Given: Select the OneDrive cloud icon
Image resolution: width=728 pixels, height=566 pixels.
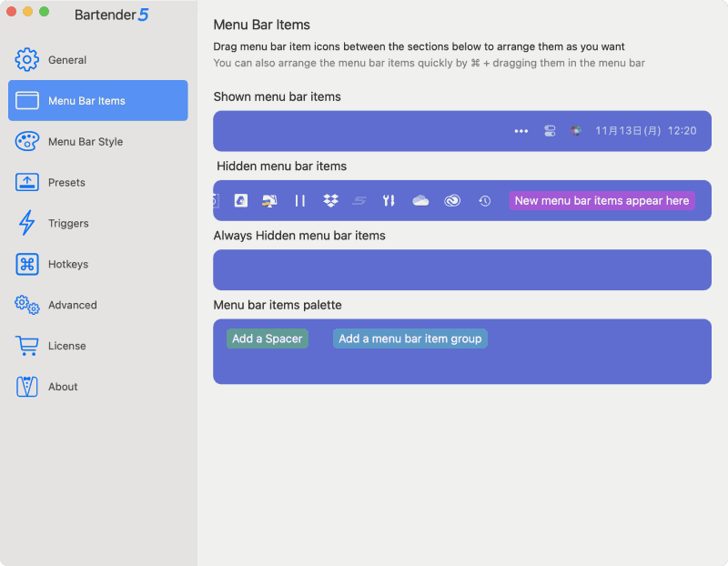Looking at the screenshot, I should point(420,200).
